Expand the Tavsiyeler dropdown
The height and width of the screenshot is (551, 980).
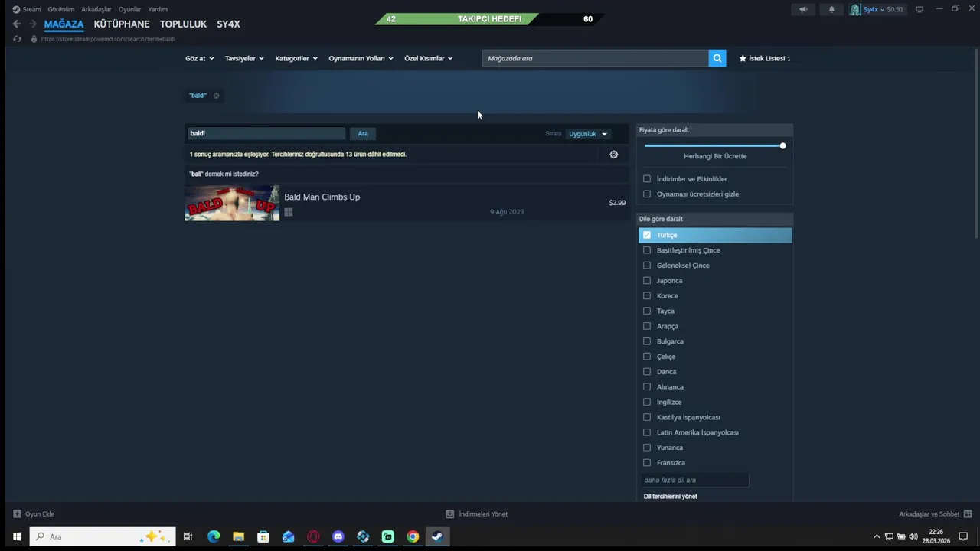click(244, 58)
